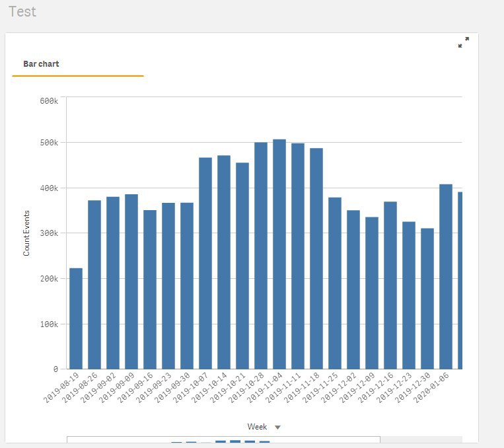Select the bar for 2019-09-30

(187, 285)
